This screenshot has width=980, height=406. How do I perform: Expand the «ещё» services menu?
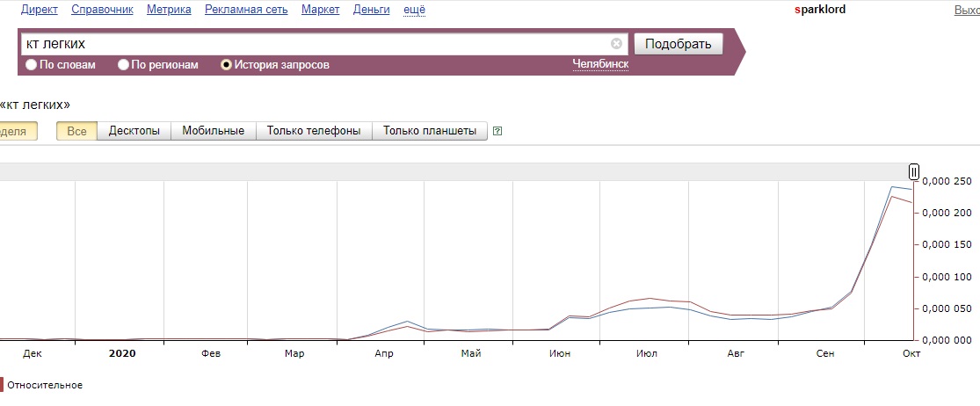414,10
